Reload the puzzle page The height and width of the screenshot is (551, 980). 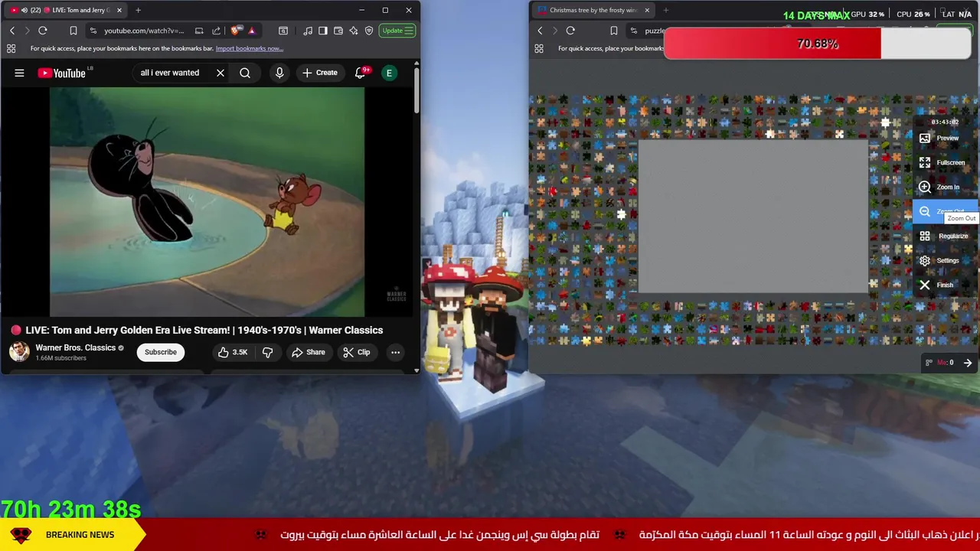(570, 31)
